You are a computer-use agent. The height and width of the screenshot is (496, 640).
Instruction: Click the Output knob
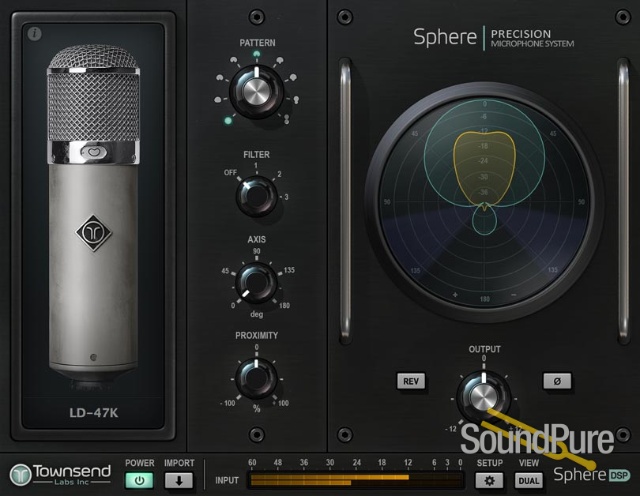(x=484, y=395)
